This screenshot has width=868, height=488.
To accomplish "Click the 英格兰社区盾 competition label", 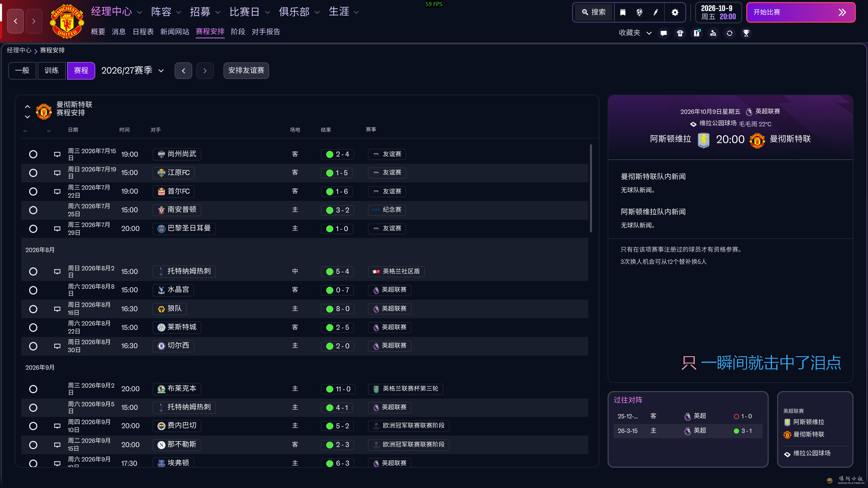I will 396,272.
